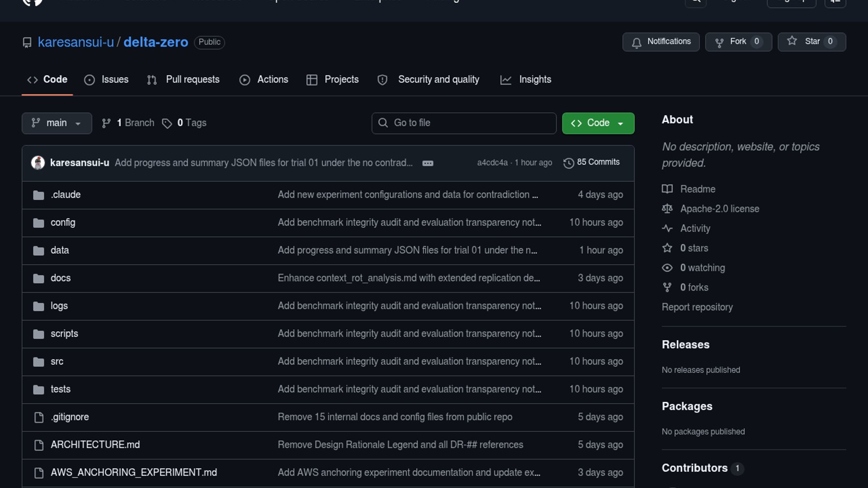
Task: Open the main branch dropdown
Action: pyautogui.click(x=57, y=123)
